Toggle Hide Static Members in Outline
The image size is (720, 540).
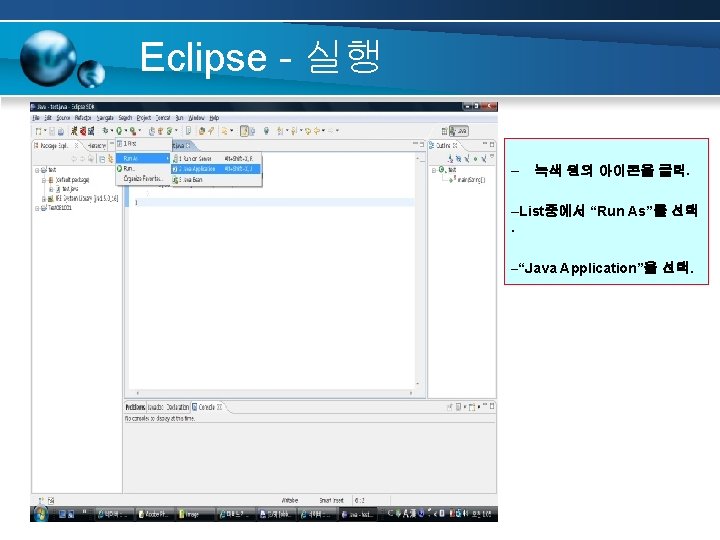pyautogui.click(x=467, y=159)
